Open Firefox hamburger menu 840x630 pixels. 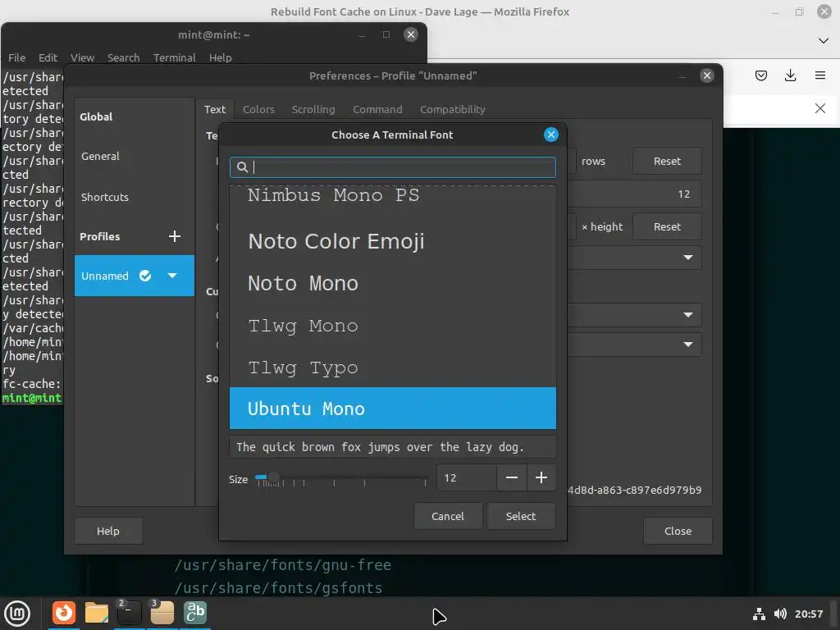(819, 75)
